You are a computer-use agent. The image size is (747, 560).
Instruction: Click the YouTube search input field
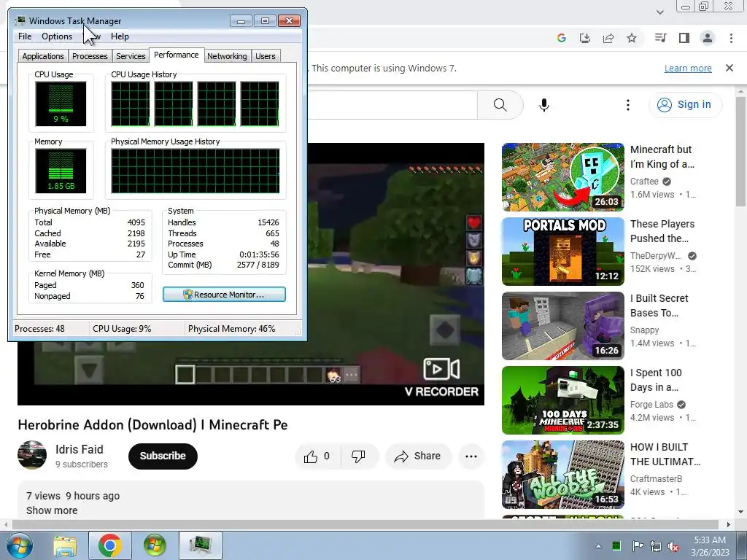[392, 105]
